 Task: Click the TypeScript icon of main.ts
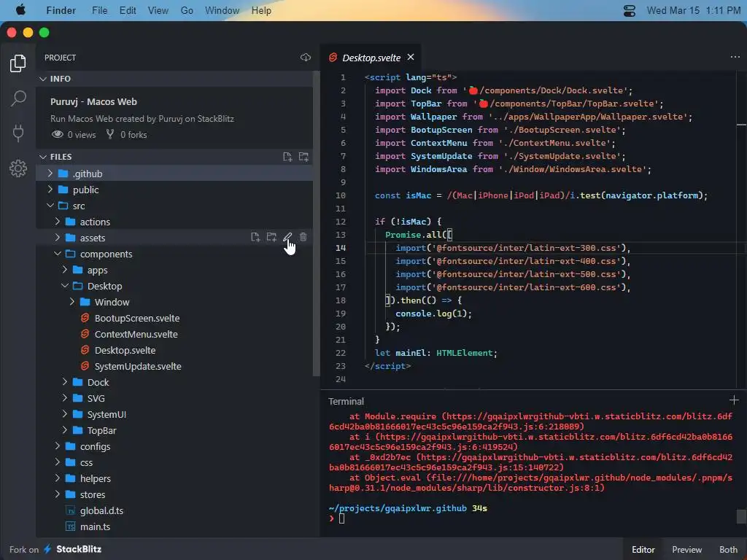click(71, 526)
